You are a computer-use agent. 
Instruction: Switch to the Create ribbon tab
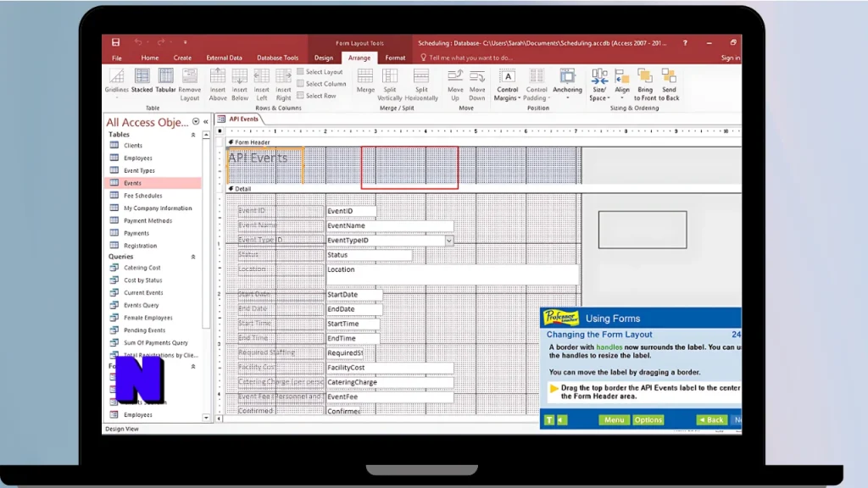coord(182,58)
